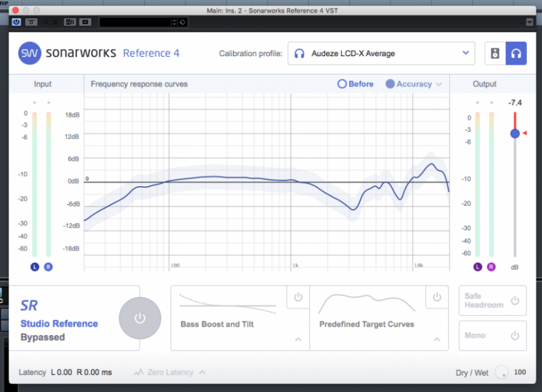Screen dimensions: 542x392
Task: Click the Bass Boost and Tilt curve icon
Action: (228, 304)
